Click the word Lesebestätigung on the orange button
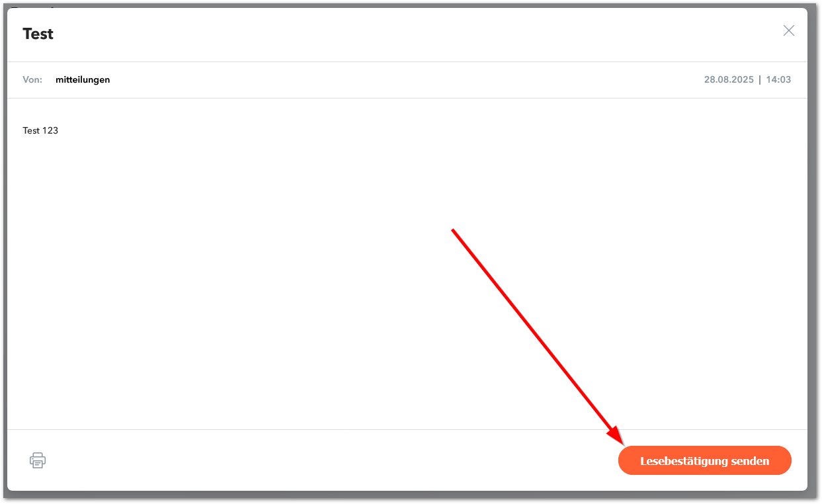This screenshot has height=504, width=822. [684, 461]
